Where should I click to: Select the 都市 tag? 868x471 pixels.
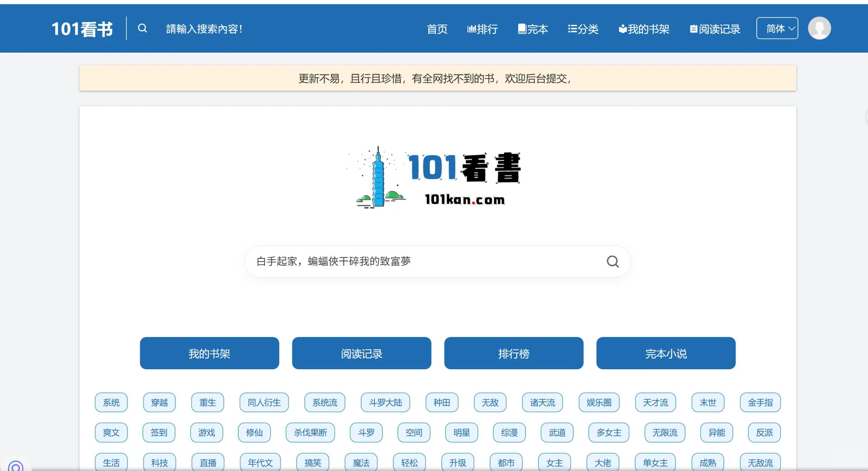pos(506,462)
